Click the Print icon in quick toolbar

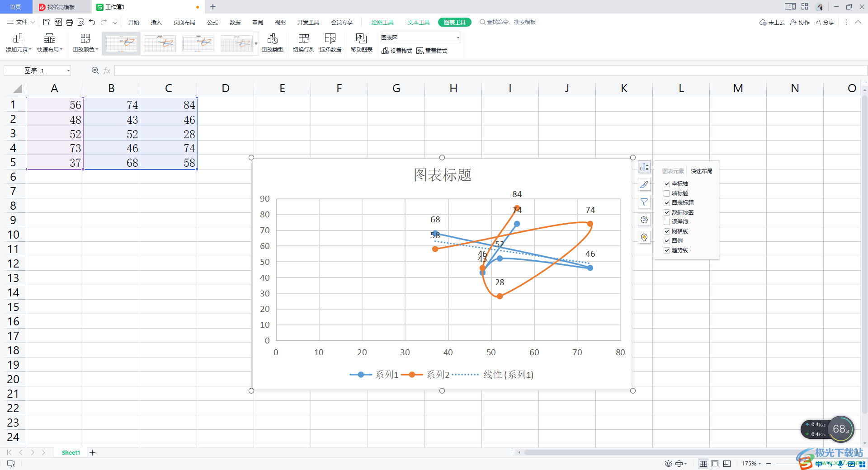[x=69, y=22]
